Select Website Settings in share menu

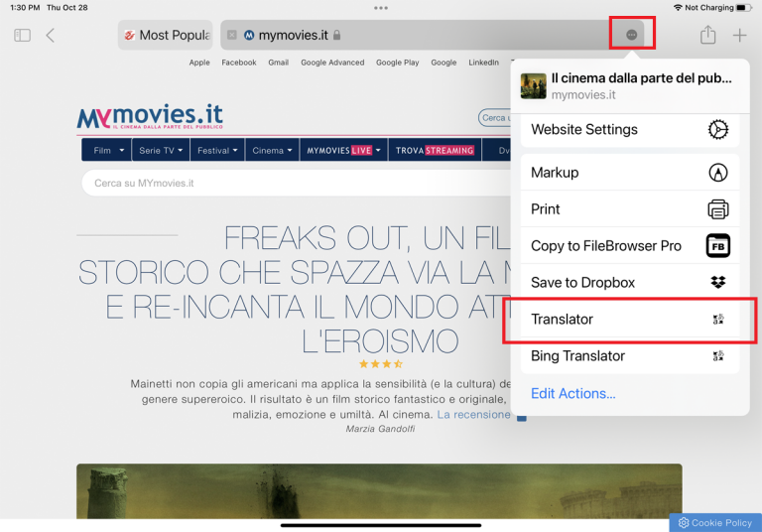(629, 130)
